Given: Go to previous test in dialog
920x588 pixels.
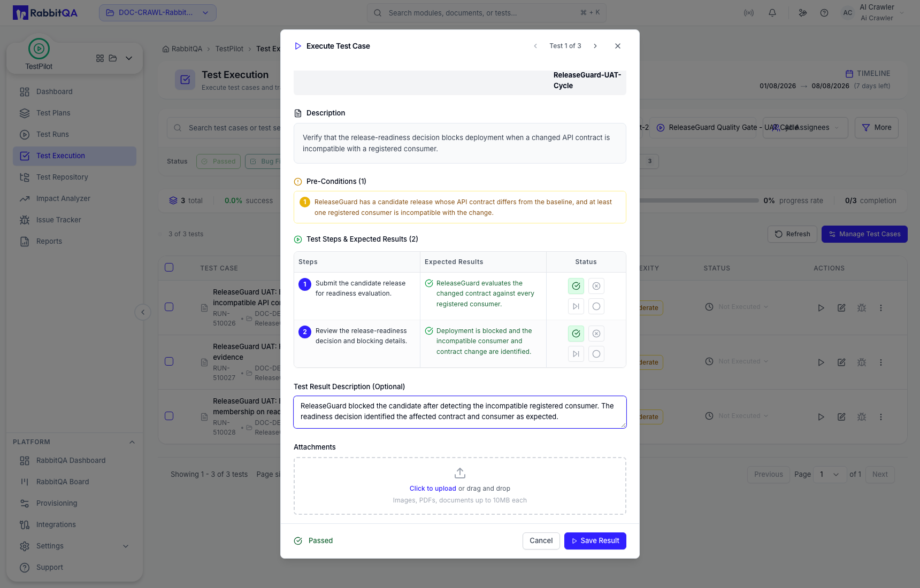Looking at the screenshot, I should (535, 46).
